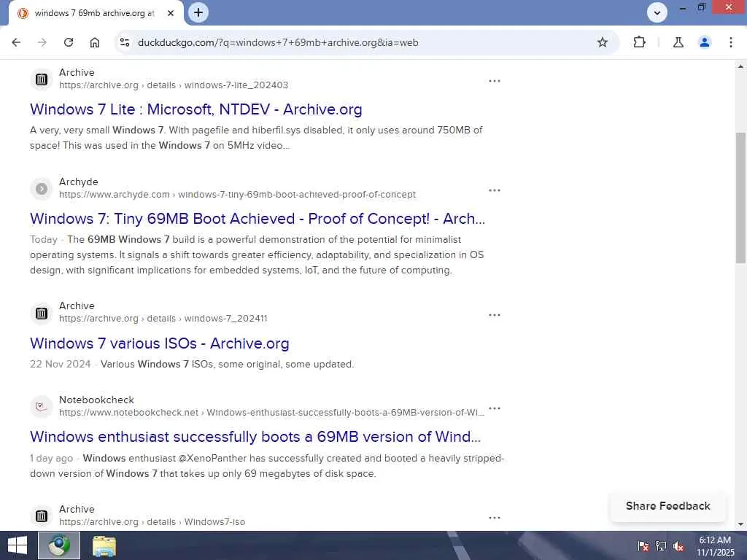This screenshot has height=560, width=747.
Task: Open site information icon in address bar
Action: click(125, 42)
